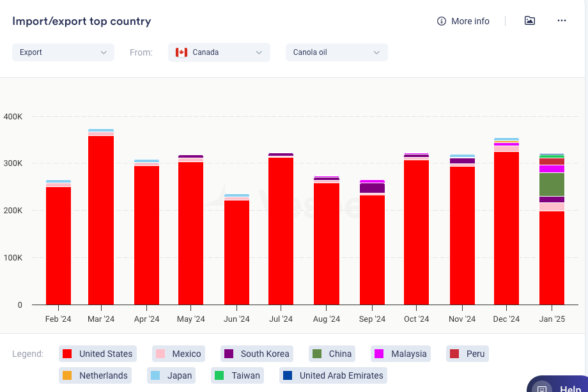
Task: Toggle Mexico series in legend
Action: pyautogui.click(x=179, y=354)
